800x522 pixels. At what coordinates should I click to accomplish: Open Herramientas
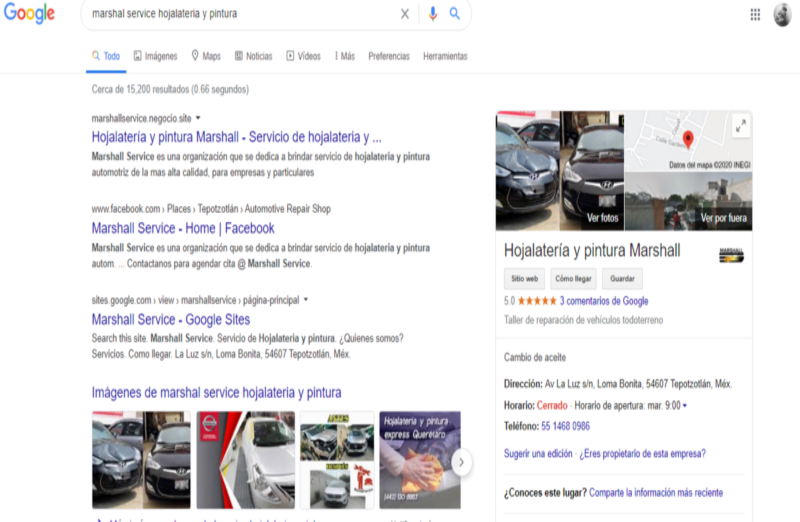point(445,56)
